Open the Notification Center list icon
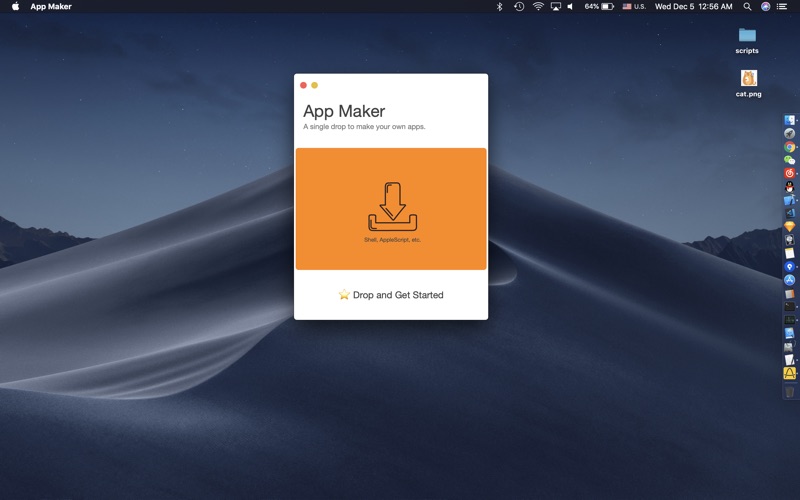The width and height of the screenshot is (800, 500). tap(782, 7)
